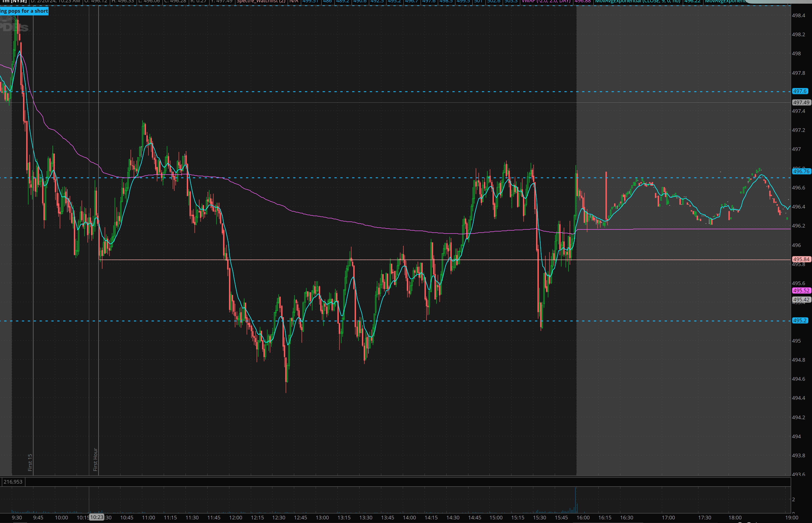
Task: Click the 498.4 price axis label
Action: [798, 15]
